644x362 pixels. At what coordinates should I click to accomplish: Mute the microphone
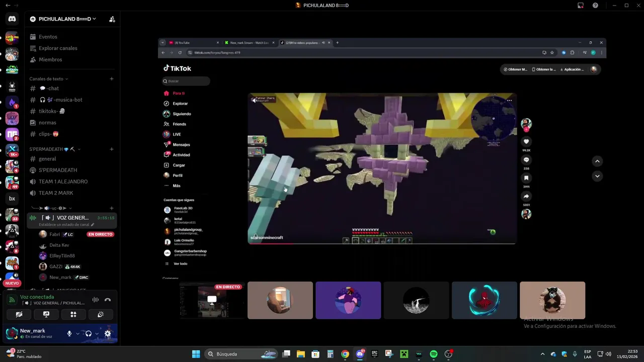click(x=69, y=333)
